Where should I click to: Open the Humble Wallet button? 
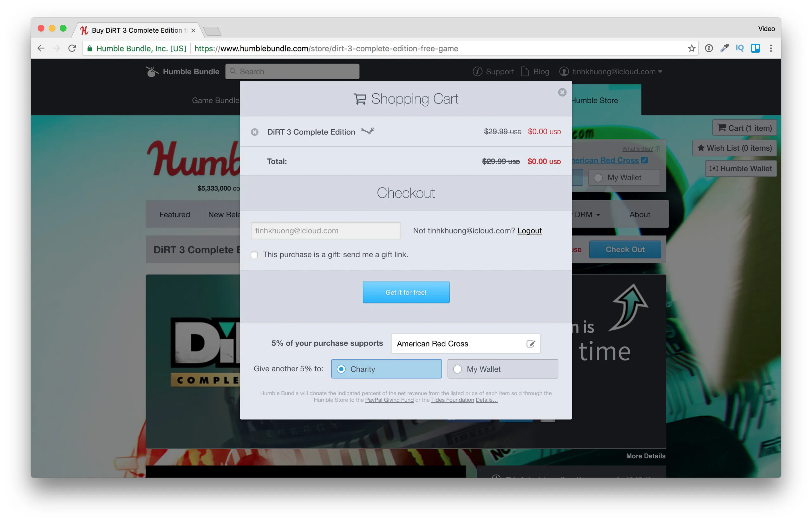point(741,168)
